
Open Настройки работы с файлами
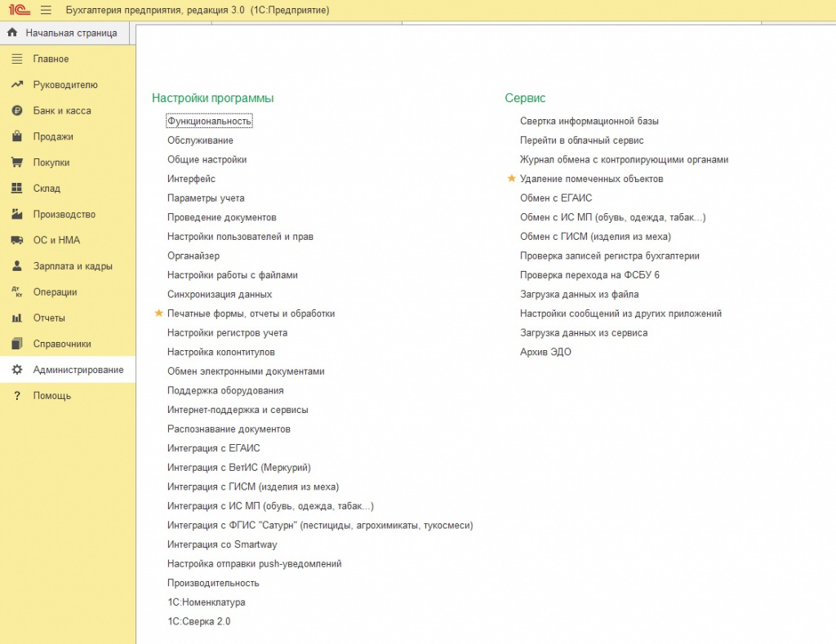[233, 274]
